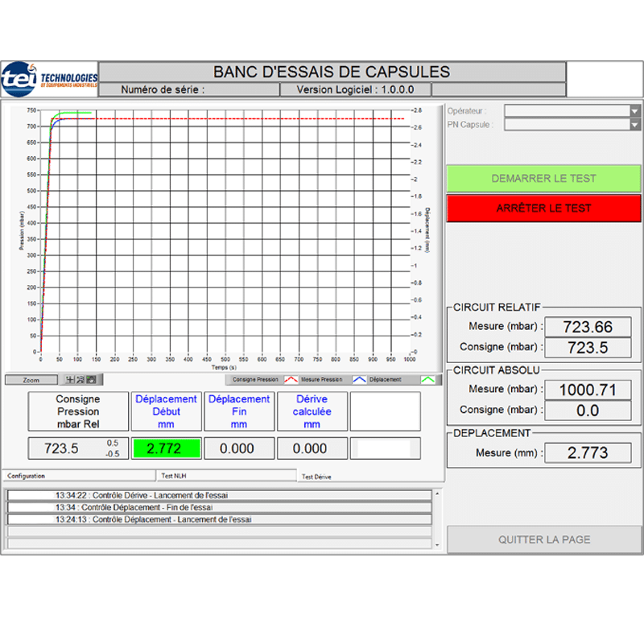Screen dimensions: 644x644
Task: Click the Déplacement green plot legend icon
Action: tap(429, 379)
